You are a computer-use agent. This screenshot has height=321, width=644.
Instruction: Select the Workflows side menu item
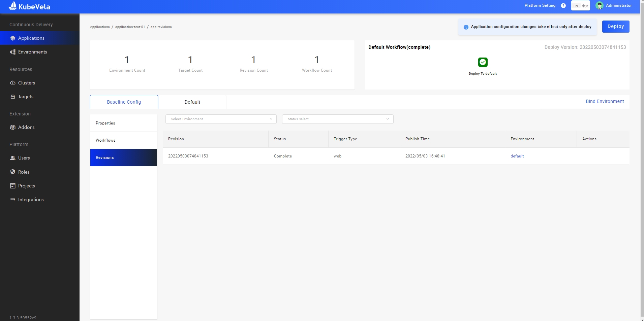(105, 140)
